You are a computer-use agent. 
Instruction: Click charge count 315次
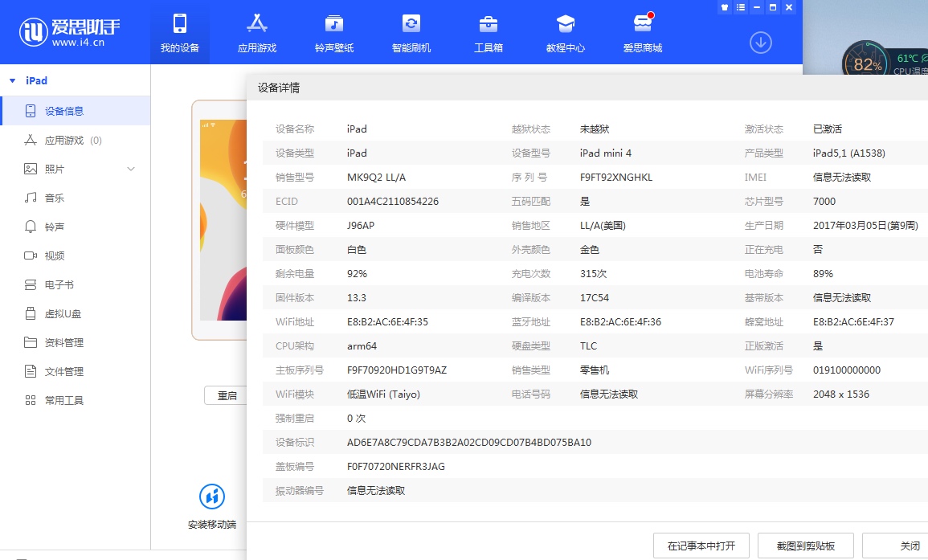tap(593, 273)
